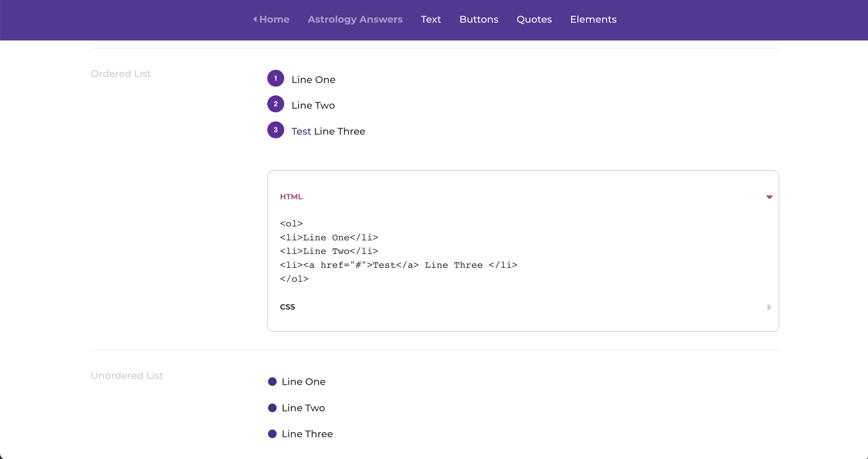Image resolution: width=868 pixels, height=459 pixels.
Task: Jump to the Buttons section
Action: pos(479,19)
